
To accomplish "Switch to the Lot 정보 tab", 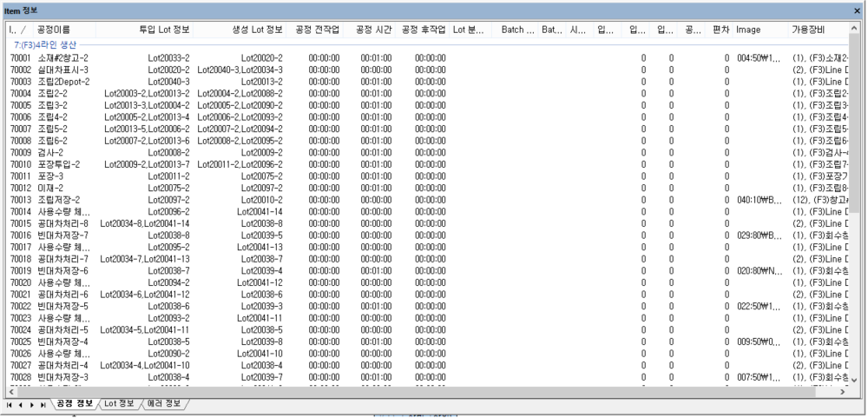I will point(119,404).
